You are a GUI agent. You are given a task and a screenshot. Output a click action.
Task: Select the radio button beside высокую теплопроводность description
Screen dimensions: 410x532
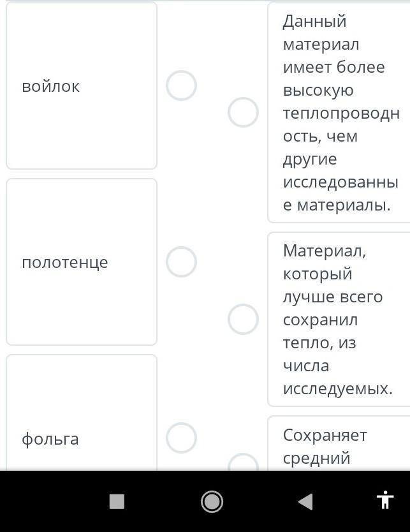(243, 112)
